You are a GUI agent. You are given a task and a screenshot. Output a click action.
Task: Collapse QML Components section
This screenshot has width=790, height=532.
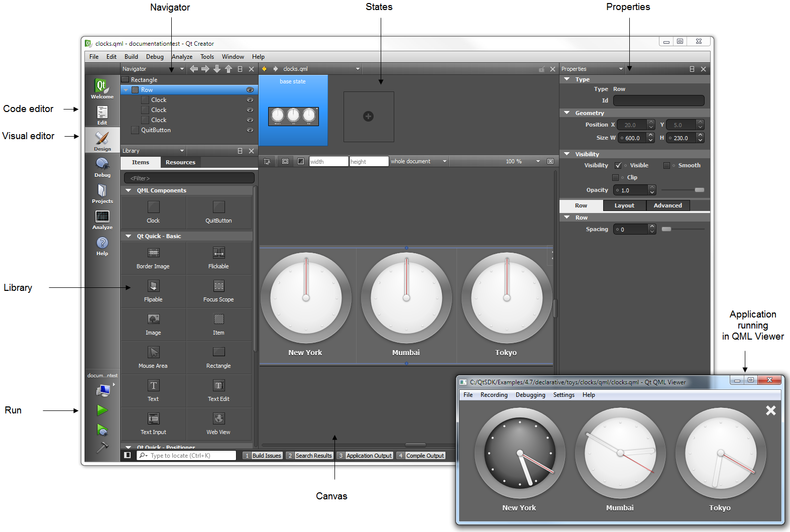point(128,190)
